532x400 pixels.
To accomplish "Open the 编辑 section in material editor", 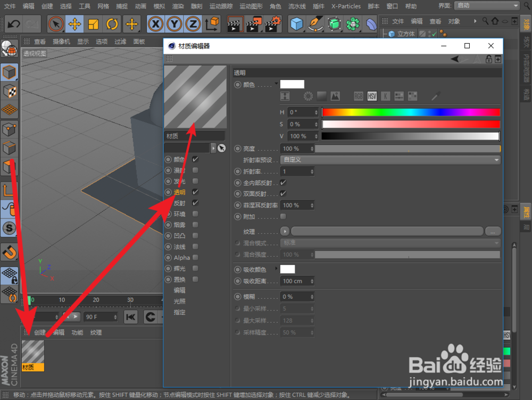I will click(x=179, y=290).
